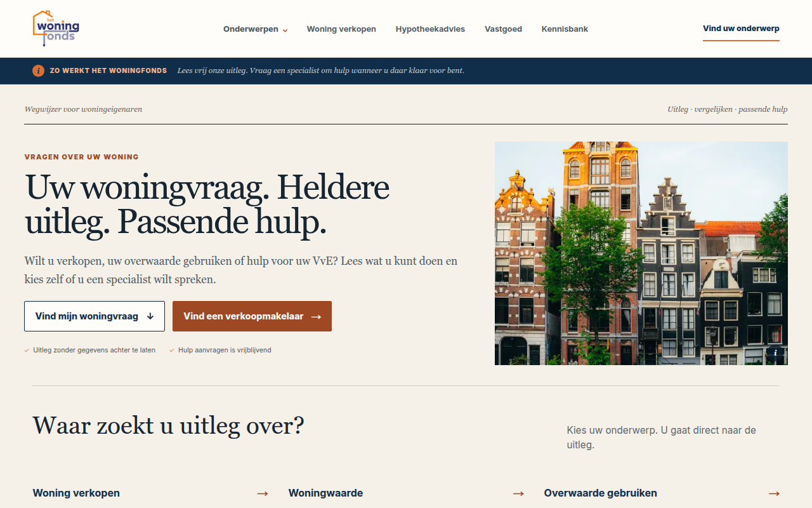Click the 'Kies uw onderwerp' helper text
The width and height of the screenshot is (812, 508).
(x=662, y=438)
